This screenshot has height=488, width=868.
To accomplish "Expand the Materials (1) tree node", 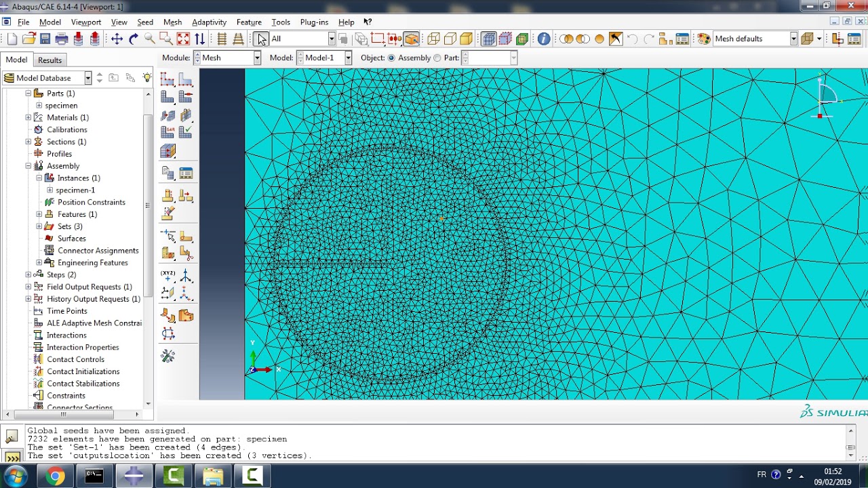I will click(x=28, y=117).
